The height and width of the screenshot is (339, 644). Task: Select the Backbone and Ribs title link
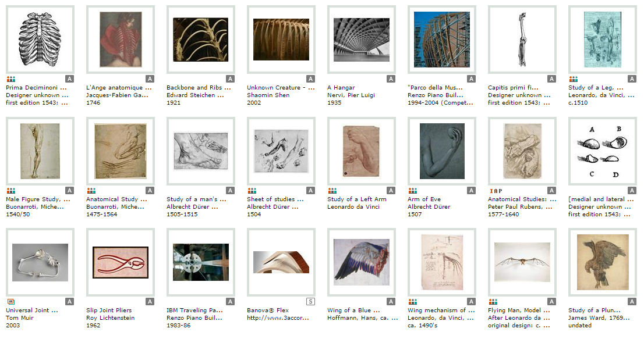[x=199, y=88]
